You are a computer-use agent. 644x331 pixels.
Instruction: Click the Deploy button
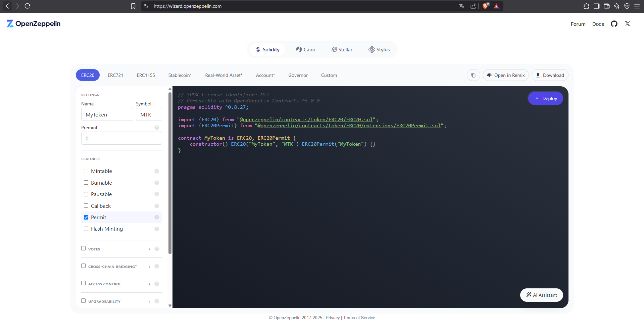coord(546,98)
